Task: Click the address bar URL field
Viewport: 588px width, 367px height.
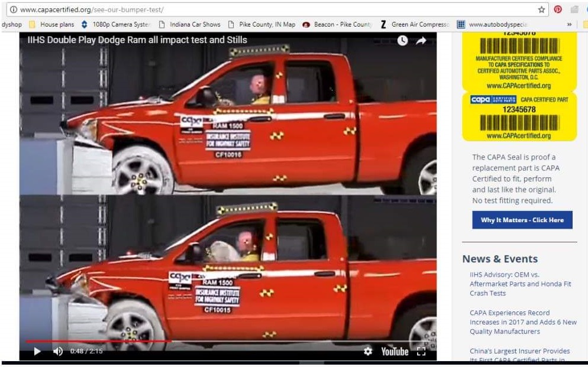Action: pyautogui.click(x=277, y=9)
